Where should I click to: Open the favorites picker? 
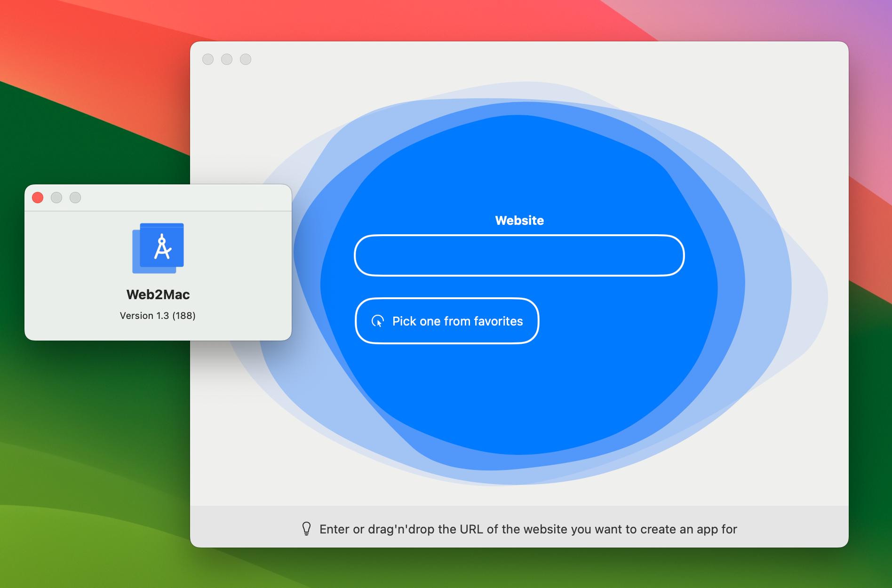446,321
